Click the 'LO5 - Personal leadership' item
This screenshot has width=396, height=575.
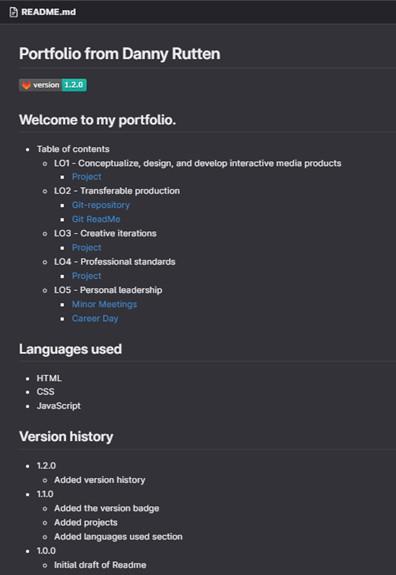tap(108, 290)
